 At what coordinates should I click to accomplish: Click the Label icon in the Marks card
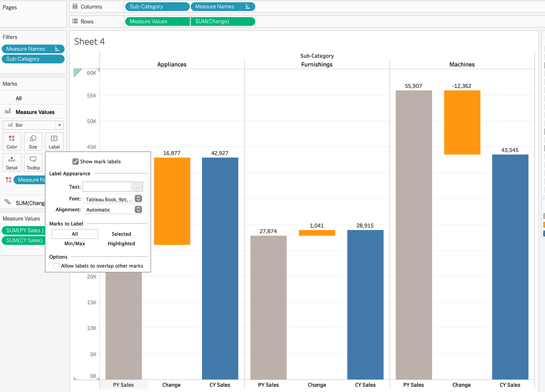point(54,141)
